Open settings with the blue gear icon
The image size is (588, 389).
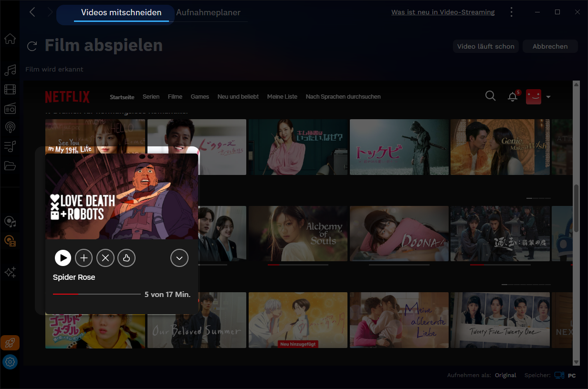coord(10,362)
